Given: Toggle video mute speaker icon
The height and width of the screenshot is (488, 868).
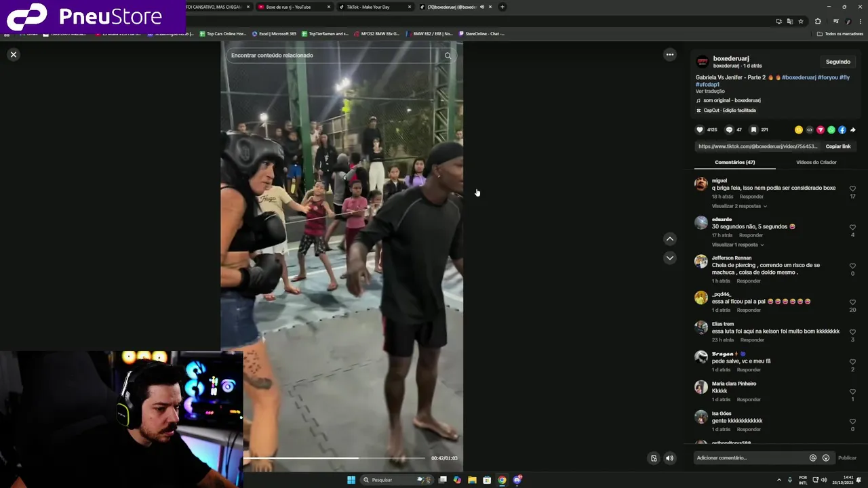Looking at the screenshot, I should (669, 458).
